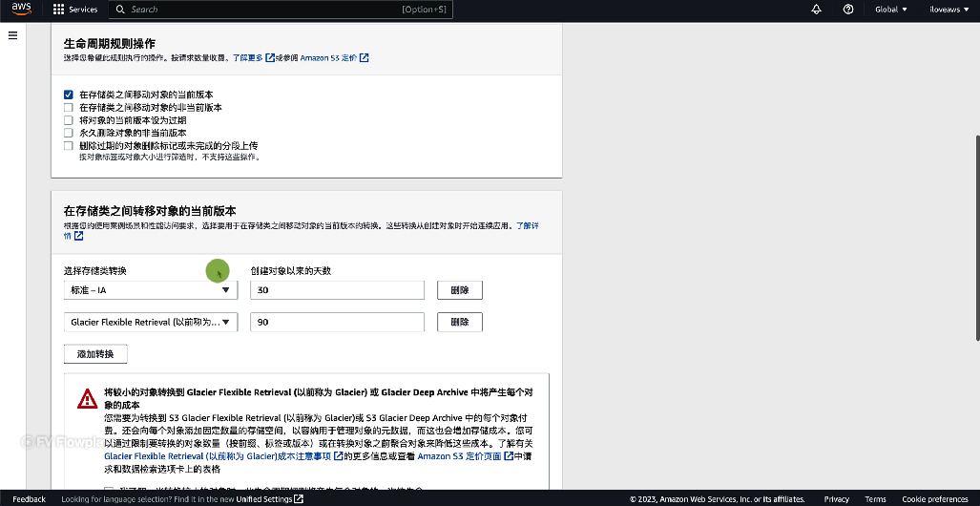This screenshot has height=506, width=980.
Task: Open the notifications bell
Action: point(816,10)
